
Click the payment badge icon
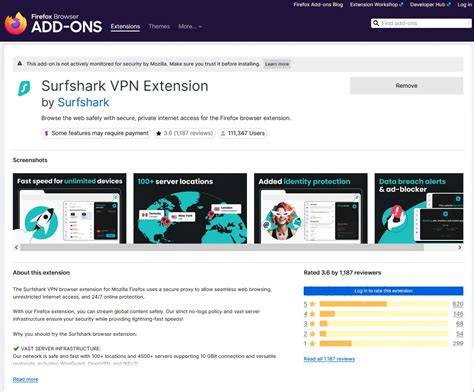[x=46, y=133]
